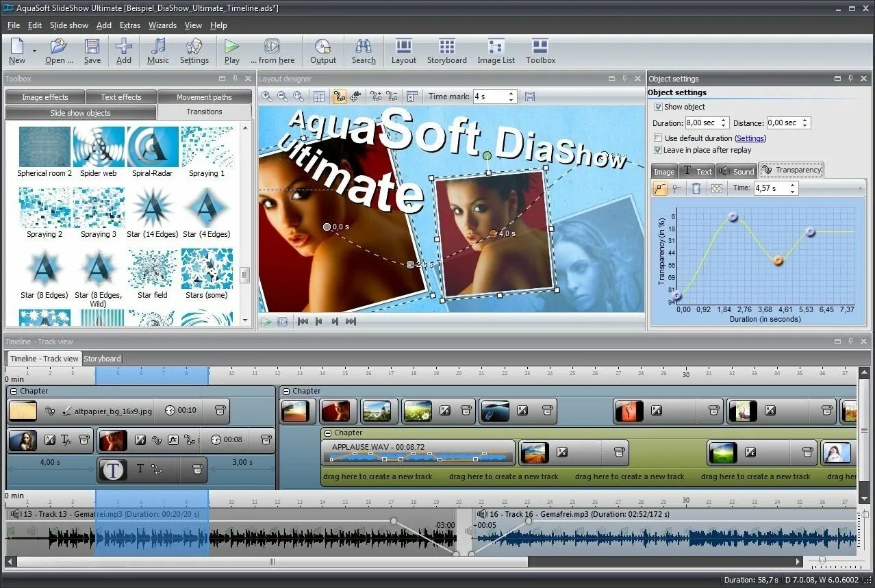Image resolution: width=875 pixels, height=588 pixels.
Task: Toggle movement path icon in Layout designer
Action: pyautogui.click(x=340, y=97)
